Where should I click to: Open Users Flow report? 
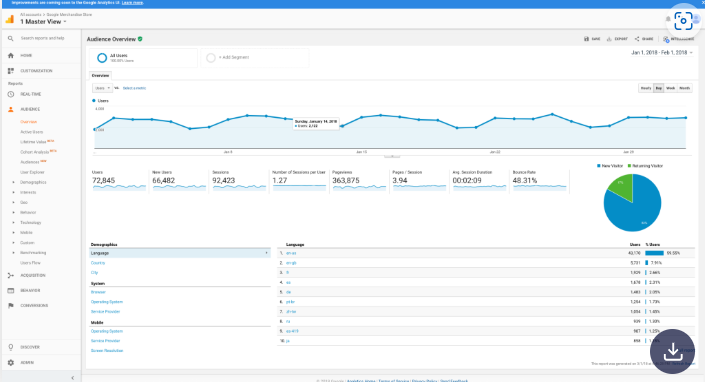tap(30, 263)
